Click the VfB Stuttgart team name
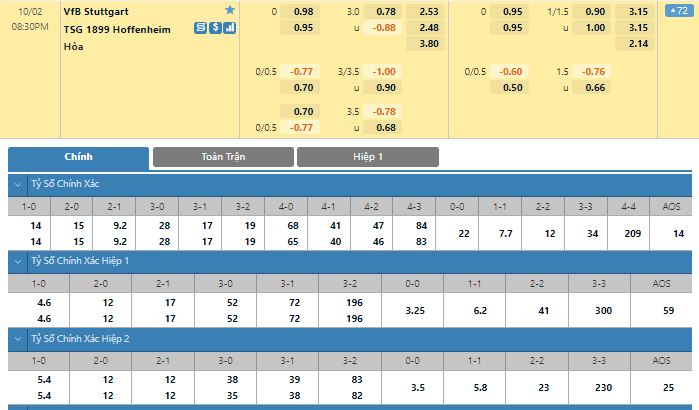 pyautogui.click(x=95, y=11)
